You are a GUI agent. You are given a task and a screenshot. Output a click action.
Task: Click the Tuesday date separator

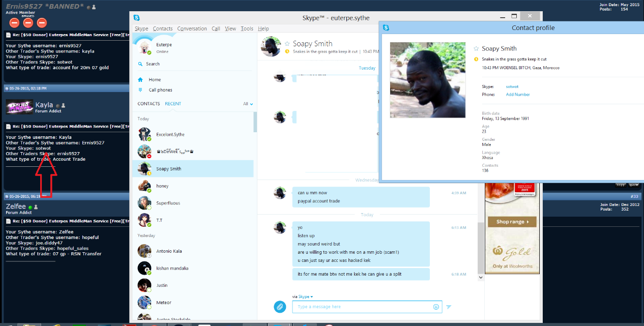click(x=367, y=68)
